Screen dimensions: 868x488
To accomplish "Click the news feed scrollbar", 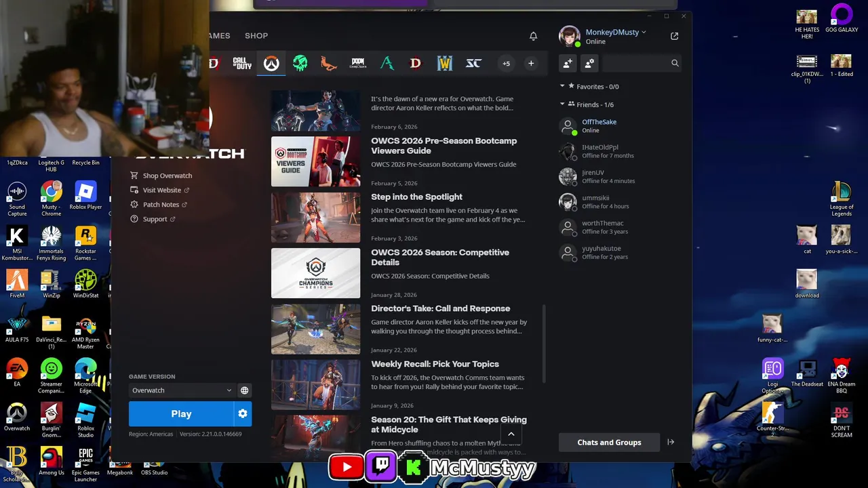I will (544, 343).
